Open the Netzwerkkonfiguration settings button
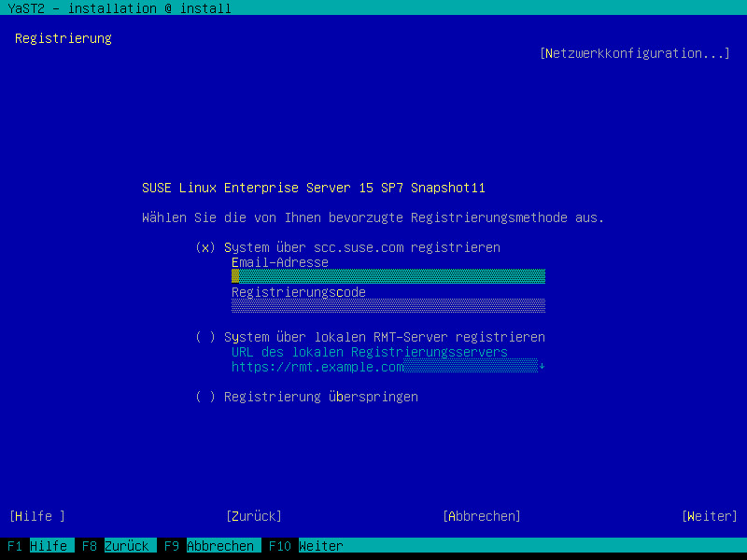The width and height of the screenshot is (747, 560). click(635, 53)
